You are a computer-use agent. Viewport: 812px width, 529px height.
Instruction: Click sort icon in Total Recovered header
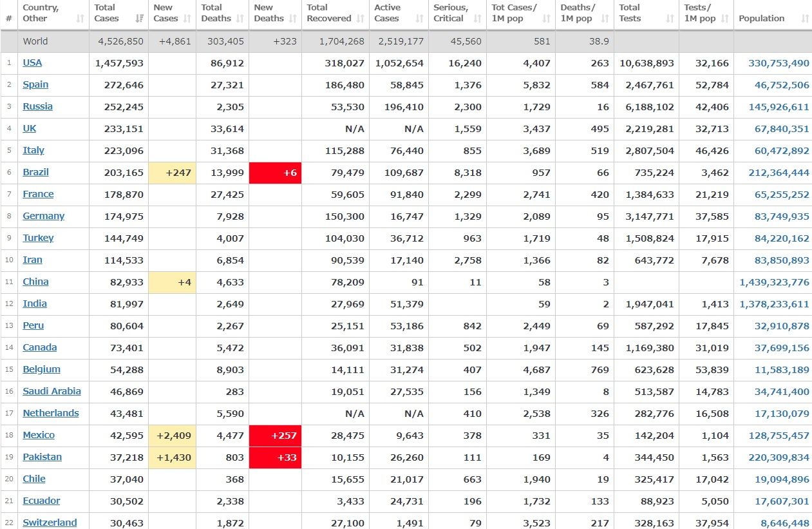tap(360, 19)
